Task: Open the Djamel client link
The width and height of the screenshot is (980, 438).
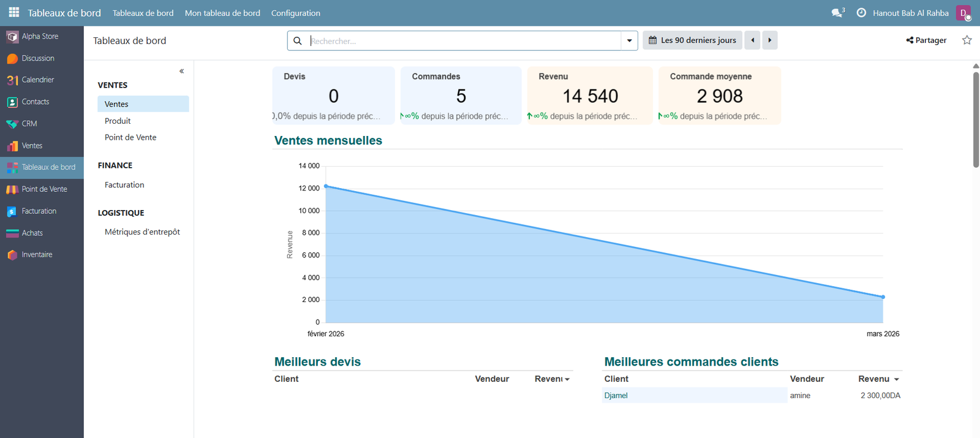Action: (x=616, y=396)
